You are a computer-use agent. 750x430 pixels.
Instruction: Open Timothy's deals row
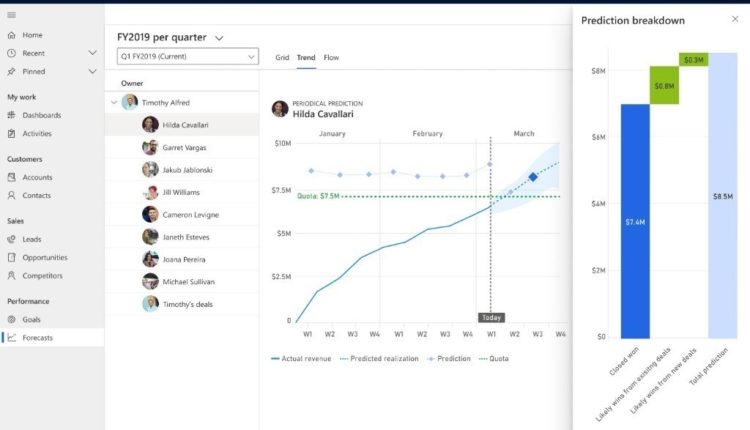coord(190,304)
